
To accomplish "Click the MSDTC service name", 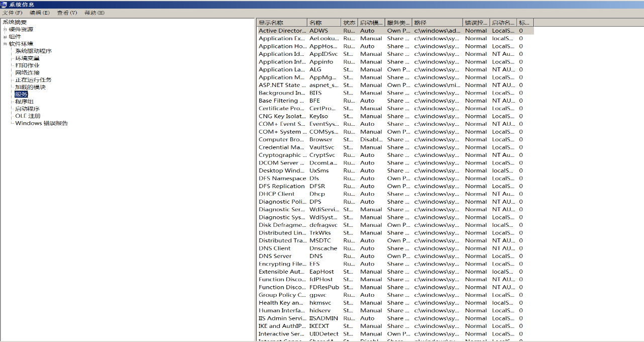I will (x=320, y=241).
